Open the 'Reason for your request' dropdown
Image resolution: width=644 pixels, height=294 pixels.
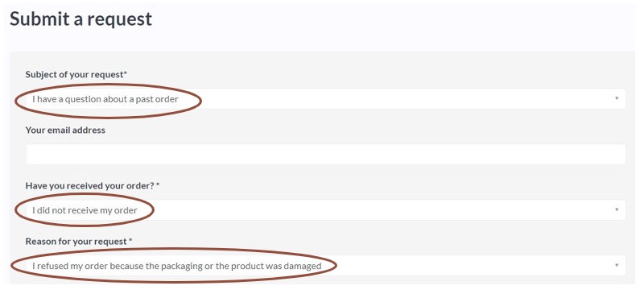pyautogui.click(x=326, y=266)
